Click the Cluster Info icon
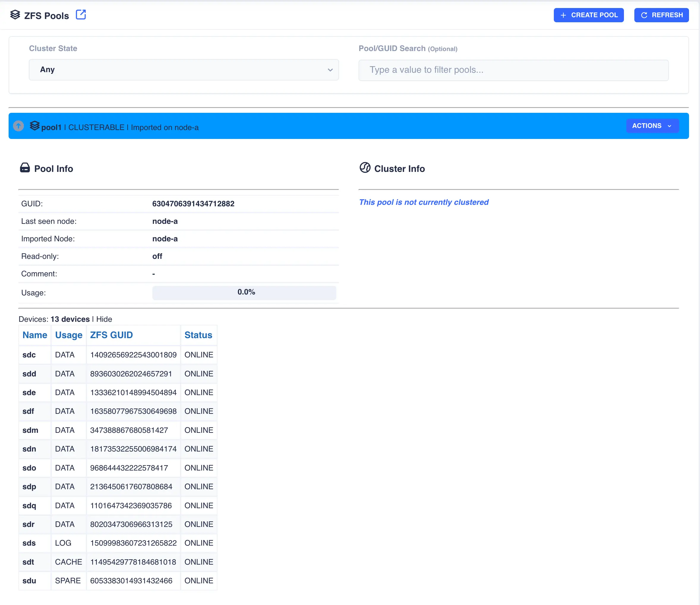700x605 pixels. 365,167
